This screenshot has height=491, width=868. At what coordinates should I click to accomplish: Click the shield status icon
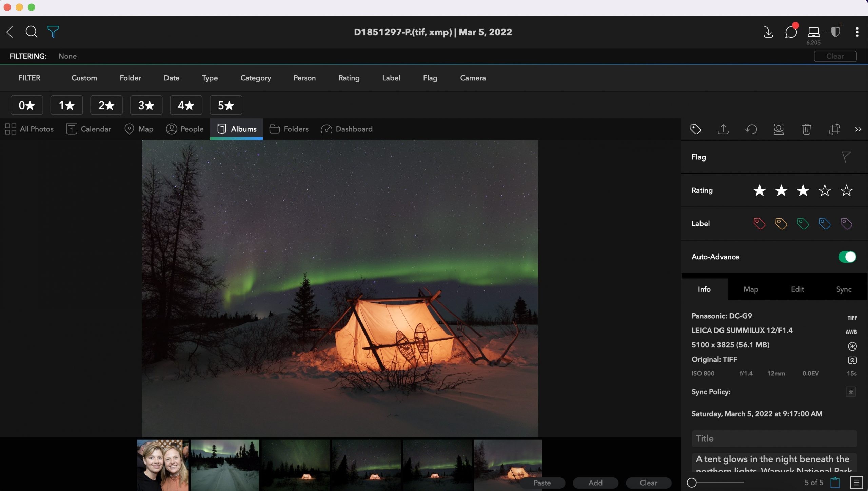(835, 32)
